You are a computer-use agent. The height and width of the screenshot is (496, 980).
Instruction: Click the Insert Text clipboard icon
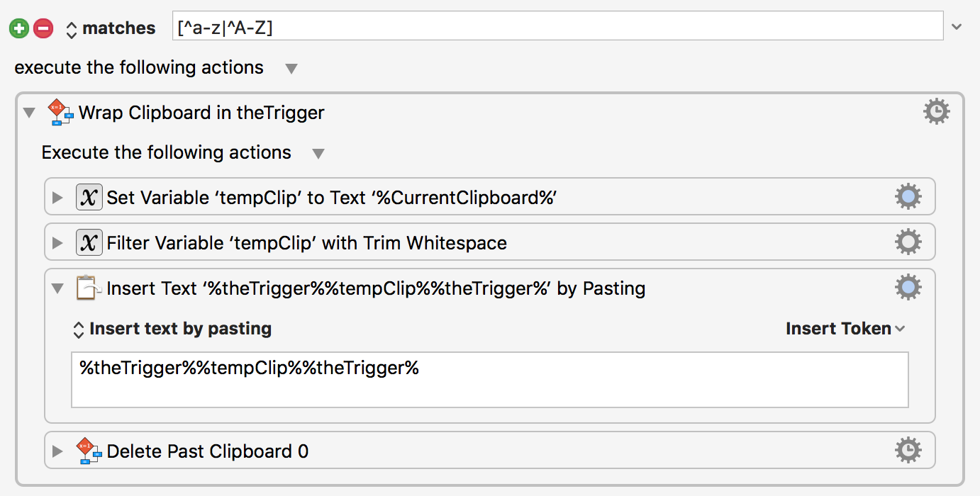tap(89, 288)
